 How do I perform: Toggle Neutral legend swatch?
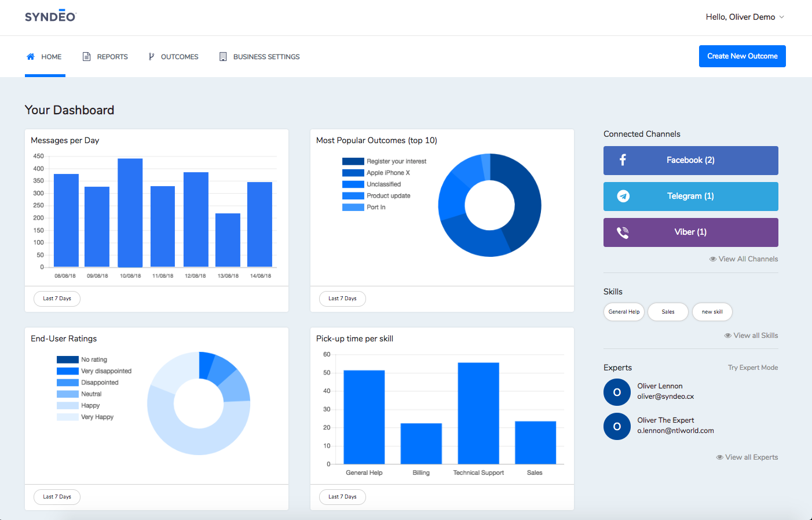click(x=68, y=394)
